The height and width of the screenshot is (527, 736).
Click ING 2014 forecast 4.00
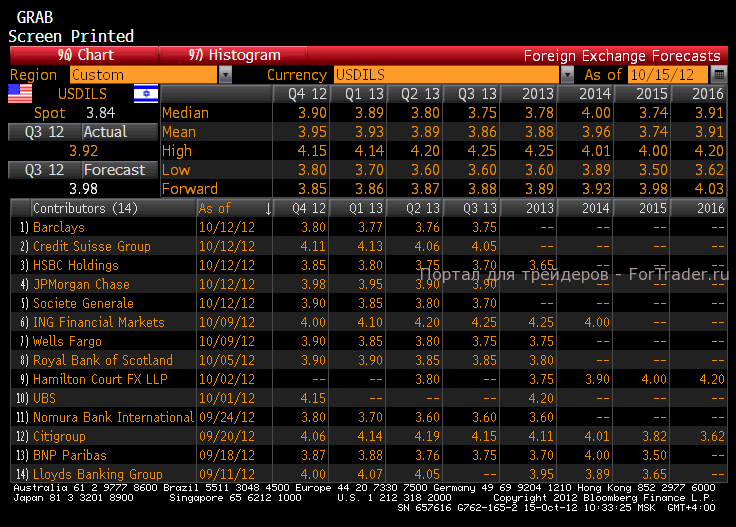[597, 322]
